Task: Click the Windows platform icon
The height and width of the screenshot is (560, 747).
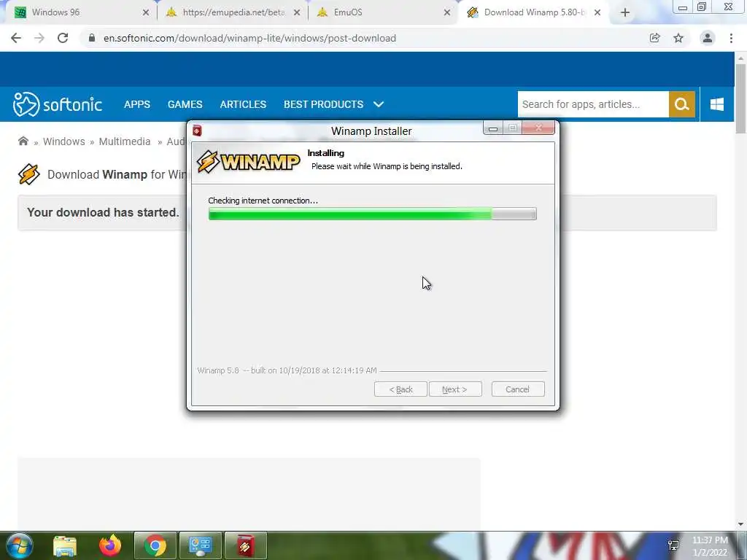Action: click(717, 104)
